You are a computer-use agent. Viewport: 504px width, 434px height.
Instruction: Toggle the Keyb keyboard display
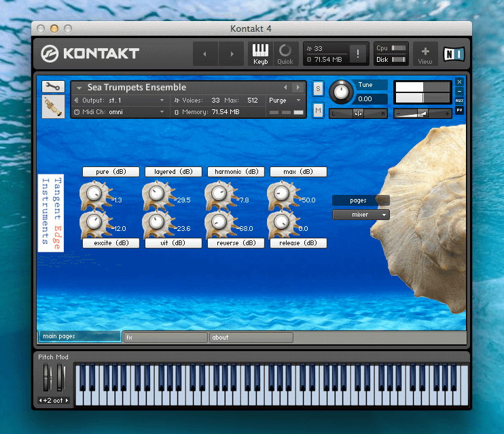260,54
